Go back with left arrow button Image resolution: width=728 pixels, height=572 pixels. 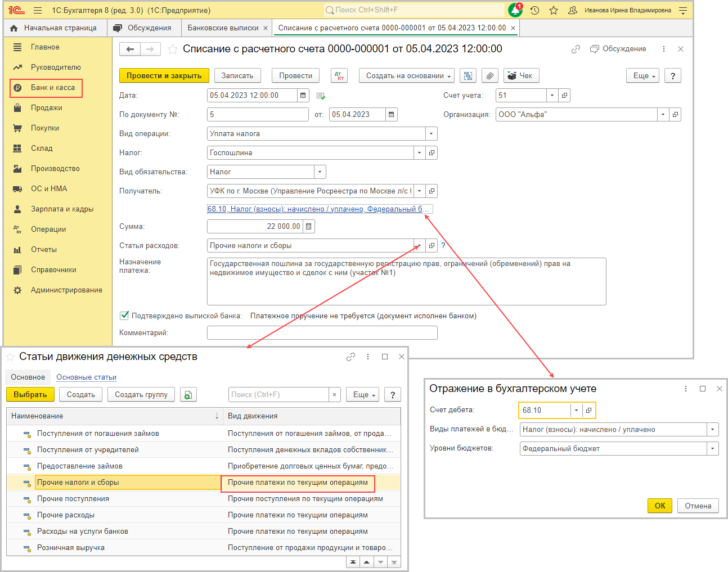pyautogui.click(x=129, y=49)
